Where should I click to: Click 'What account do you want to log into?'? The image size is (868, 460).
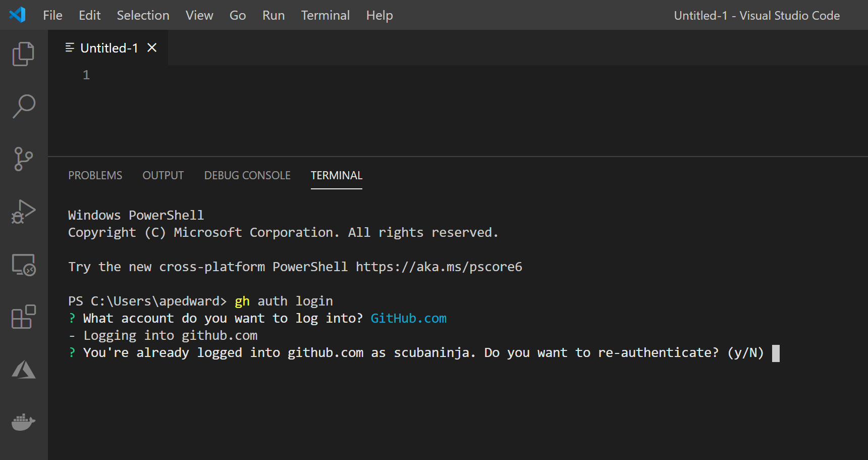point(223,318)
